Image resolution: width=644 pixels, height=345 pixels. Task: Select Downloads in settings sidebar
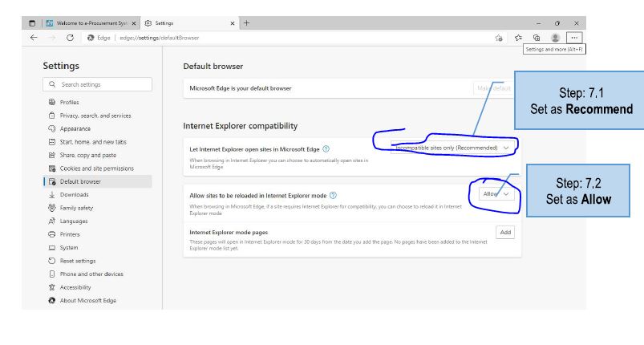(74, 194)
